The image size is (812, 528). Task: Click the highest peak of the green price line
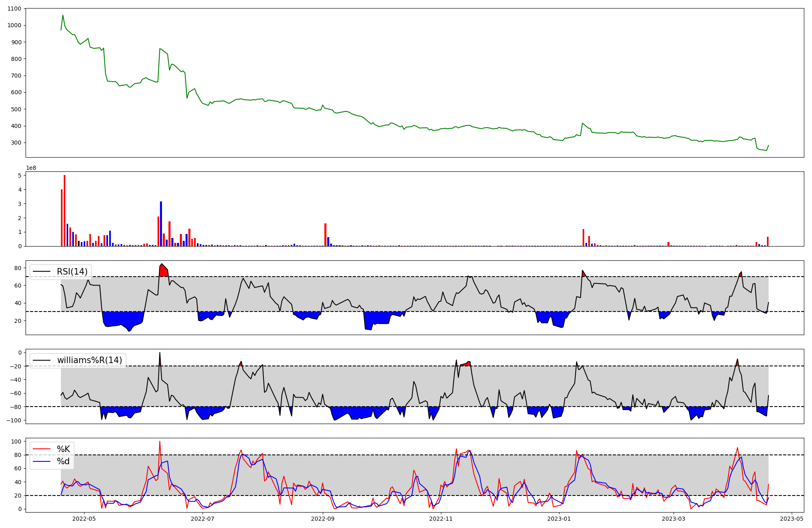(63, 15)
